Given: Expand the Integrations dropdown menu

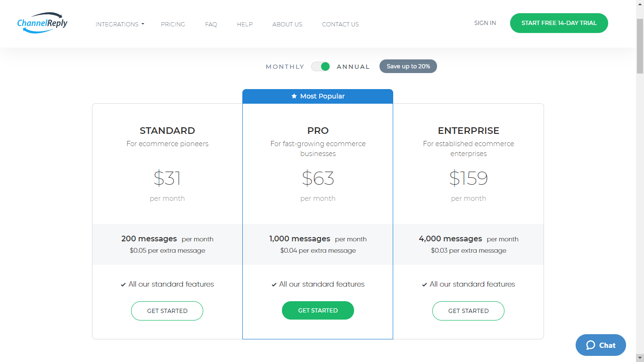Looking at the screenshot, I should [120, 24].
